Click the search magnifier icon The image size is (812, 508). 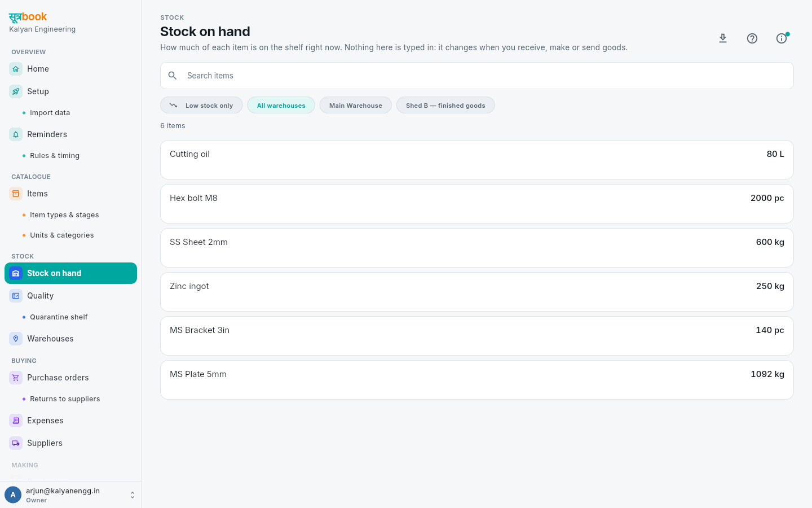tap(173, 76)
